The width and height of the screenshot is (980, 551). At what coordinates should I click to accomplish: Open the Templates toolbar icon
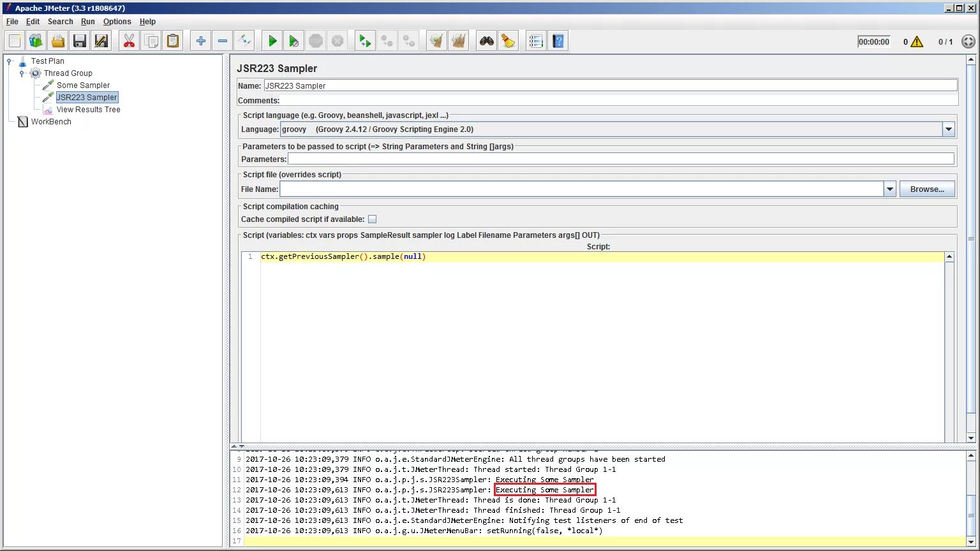pyautogui.click(x=36, y=41)
